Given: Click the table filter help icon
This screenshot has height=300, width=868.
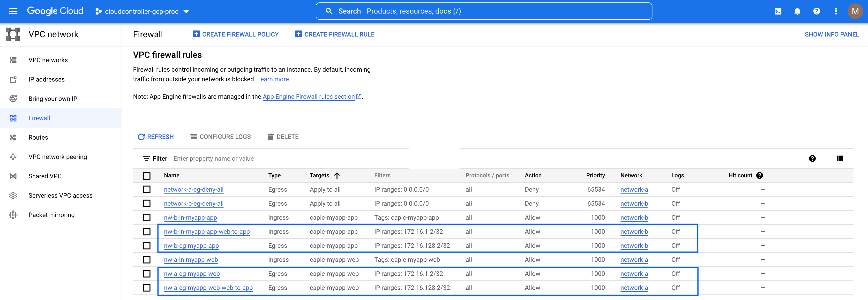Looking at the screenshot, I should (812, 158).
